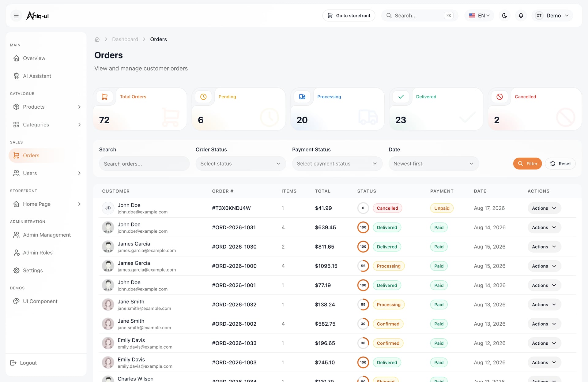Expand the Products submenu chevron

pyautogui.click(x=79, y=107)
